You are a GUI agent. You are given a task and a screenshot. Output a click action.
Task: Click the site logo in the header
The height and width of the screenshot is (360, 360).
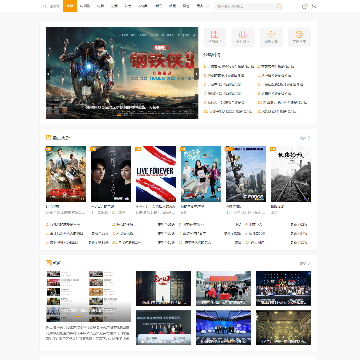[x=50, y=6]
